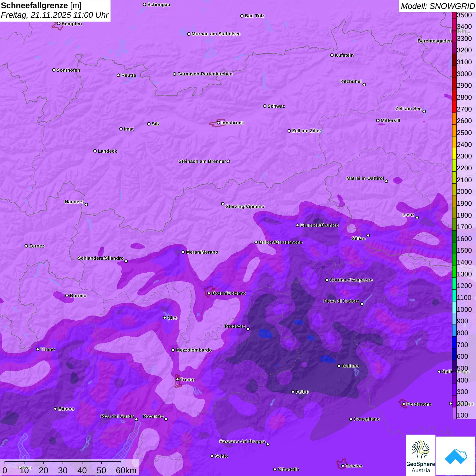Click the Bozen/Bolzano city marker dot

pos(209,293)
